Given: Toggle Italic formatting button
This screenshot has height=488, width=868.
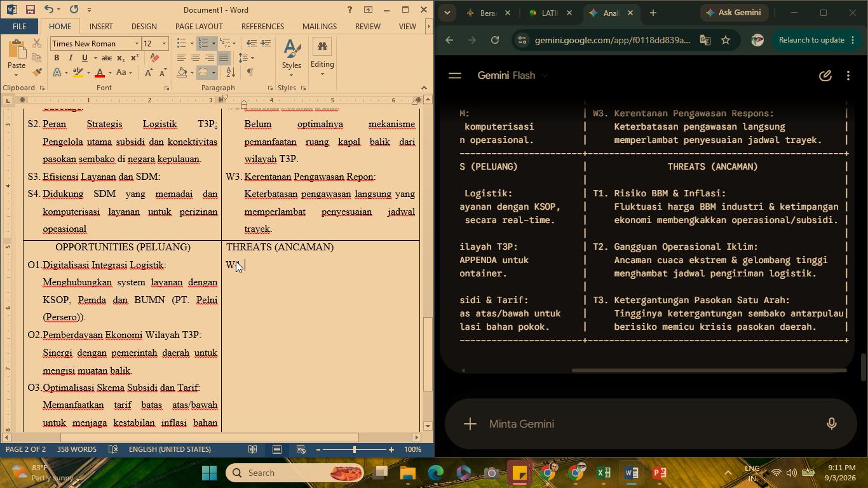Looking at the screenshot, I should click(71, 58).
